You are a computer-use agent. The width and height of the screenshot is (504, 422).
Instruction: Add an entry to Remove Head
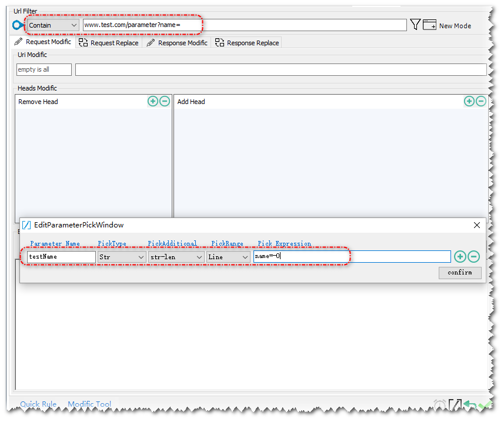[x=153, y=102]
